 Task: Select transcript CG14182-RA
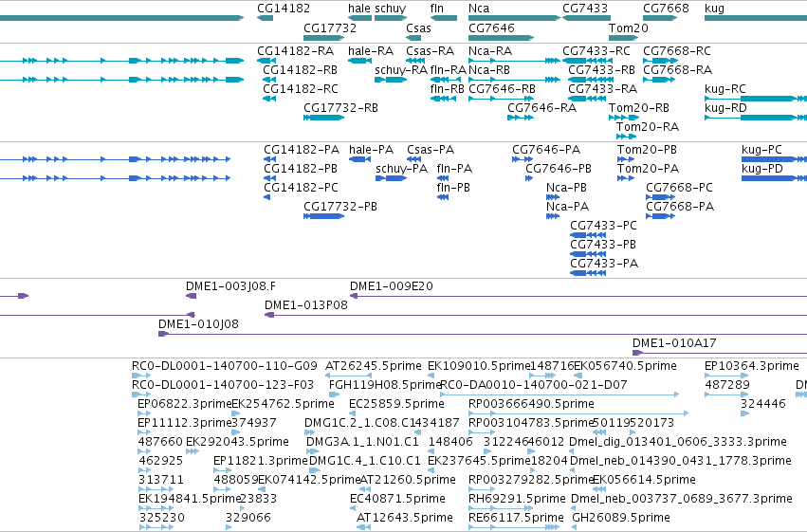(296, 51)
